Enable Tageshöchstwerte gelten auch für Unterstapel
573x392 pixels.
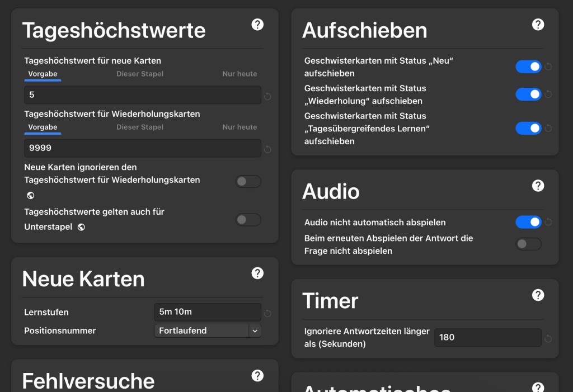click(248, 220)
